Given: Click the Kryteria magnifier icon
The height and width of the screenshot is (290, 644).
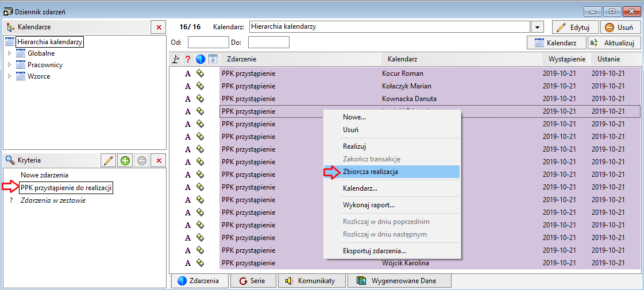Looking at the screenshot, I should coord(10,160).
